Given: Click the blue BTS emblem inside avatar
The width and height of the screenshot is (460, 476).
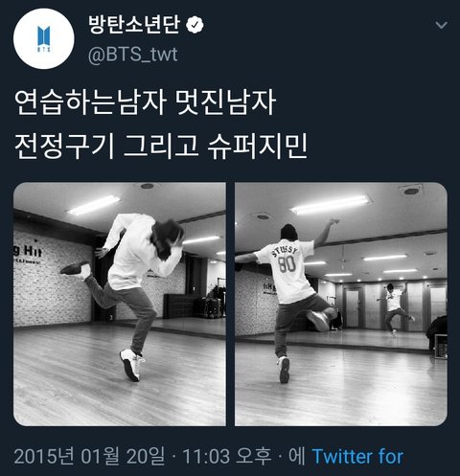Looking at the screenshot, I should coord(44,38).
